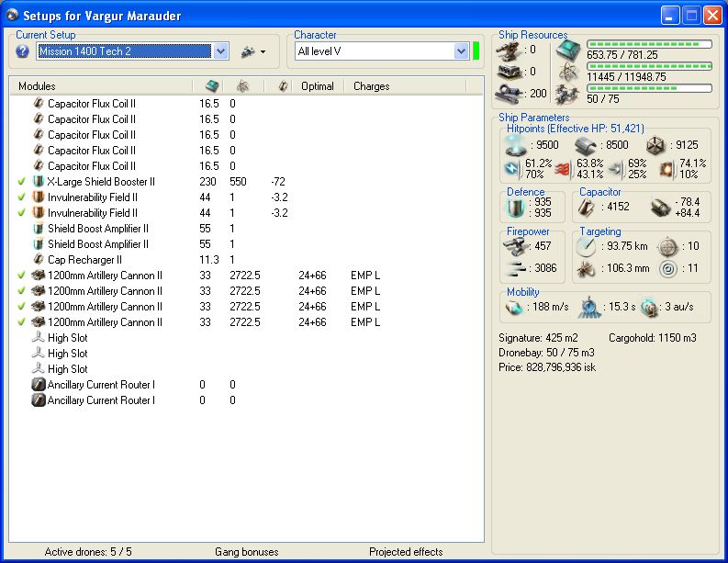Click the turret hardpoints icon in Ship Resources
The height and width of the screenshot is (563, 728).
[510, 51]
